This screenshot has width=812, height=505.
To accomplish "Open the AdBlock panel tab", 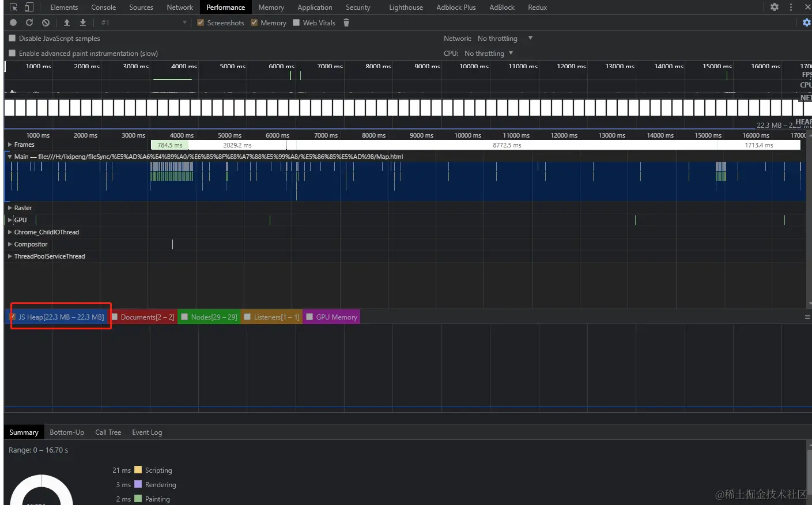I will coord(502,7).
